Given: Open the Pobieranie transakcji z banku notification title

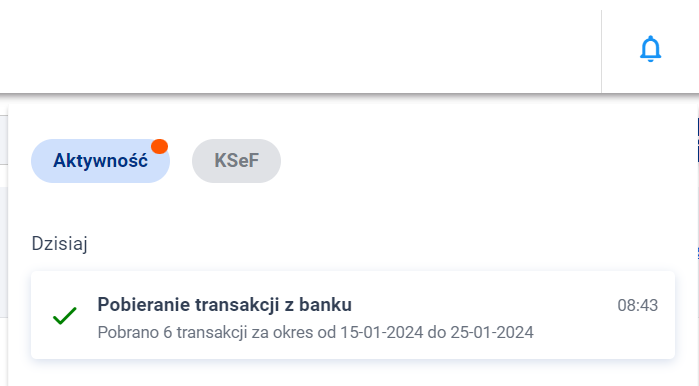Looking at the screenshot, I should (225, 305).
